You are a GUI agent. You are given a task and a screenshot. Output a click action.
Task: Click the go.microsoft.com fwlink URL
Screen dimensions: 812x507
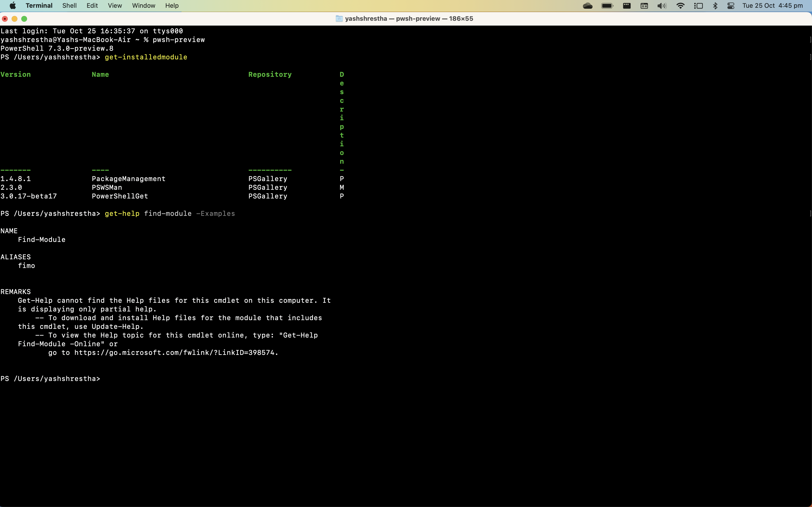point(174,353)
